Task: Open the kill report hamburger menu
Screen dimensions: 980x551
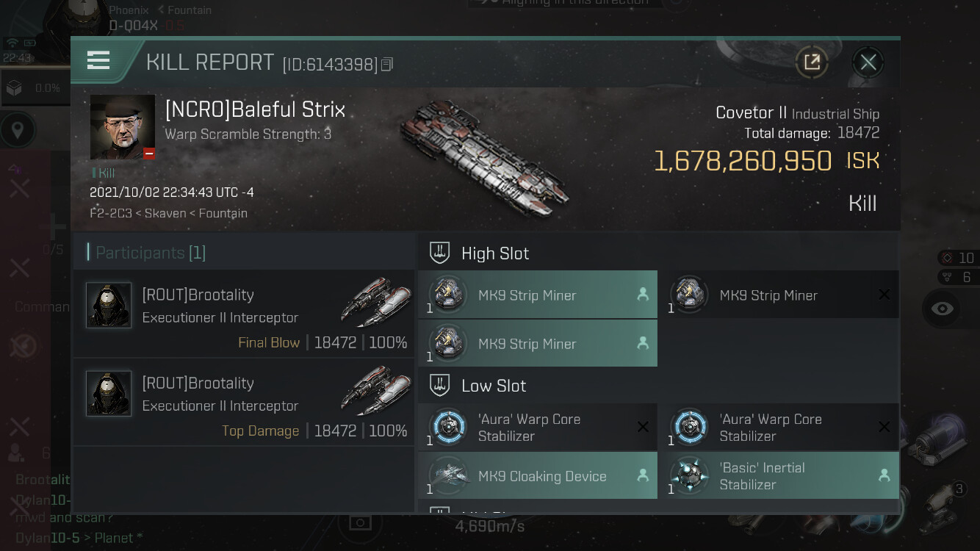Action: point(98,61)
